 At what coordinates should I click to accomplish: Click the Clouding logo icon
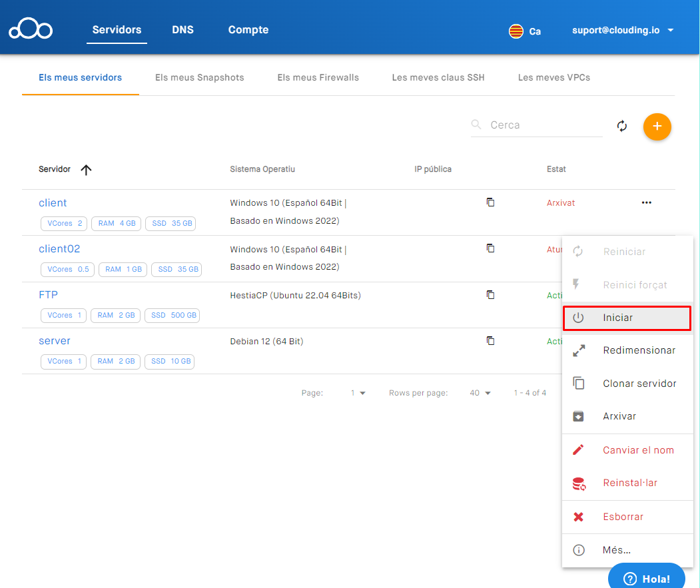coord(31,30)
